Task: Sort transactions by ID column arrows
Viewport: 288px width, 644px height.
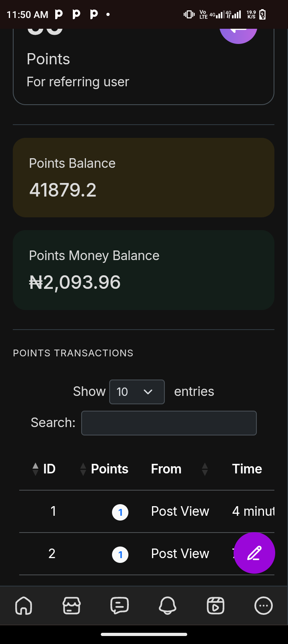Action: click(x=36, y=469)
